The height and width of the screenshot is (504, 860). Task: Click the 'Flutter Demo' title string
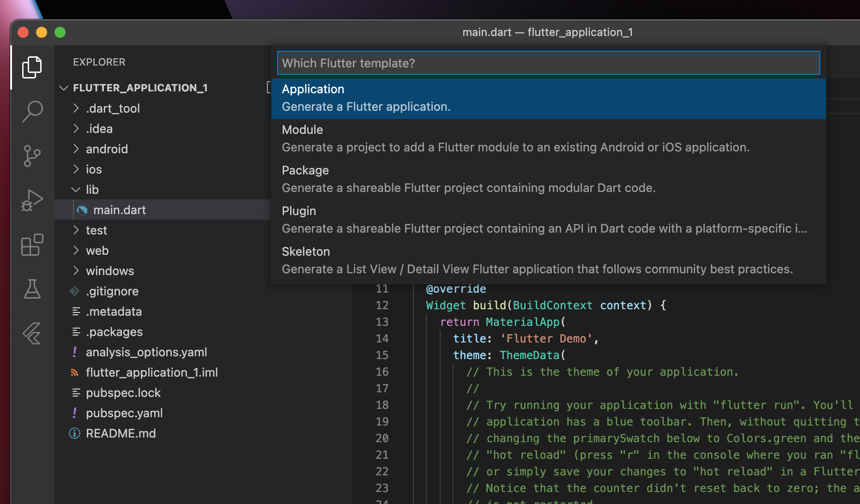[546, 339]
